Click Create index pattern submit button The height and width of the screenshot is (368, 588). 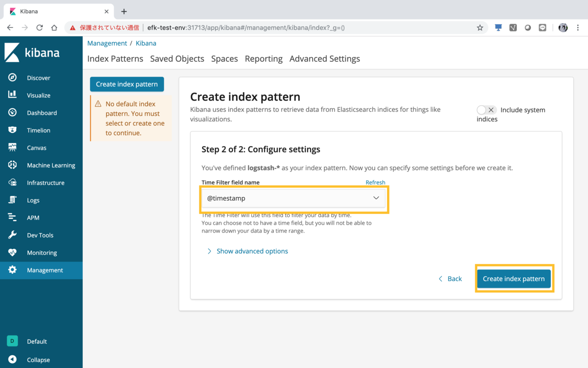(514, 279)
